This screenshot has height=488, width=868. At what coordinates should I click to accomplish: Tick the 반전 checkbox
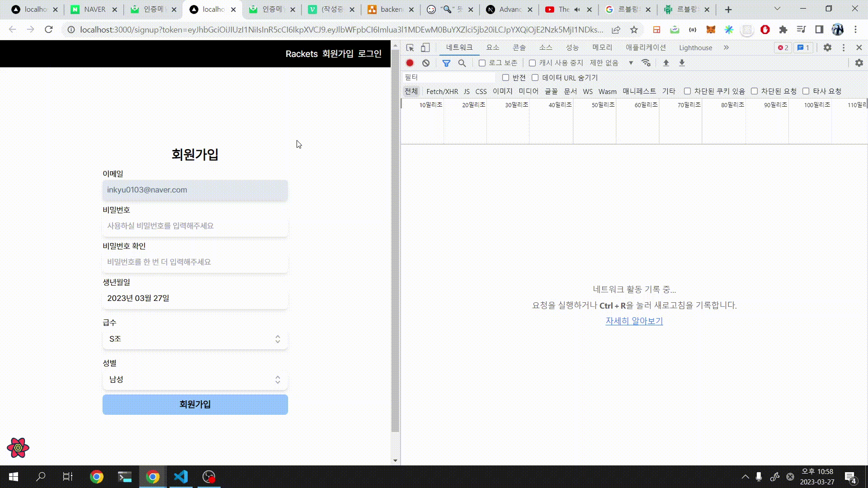(x=505, y=77)
